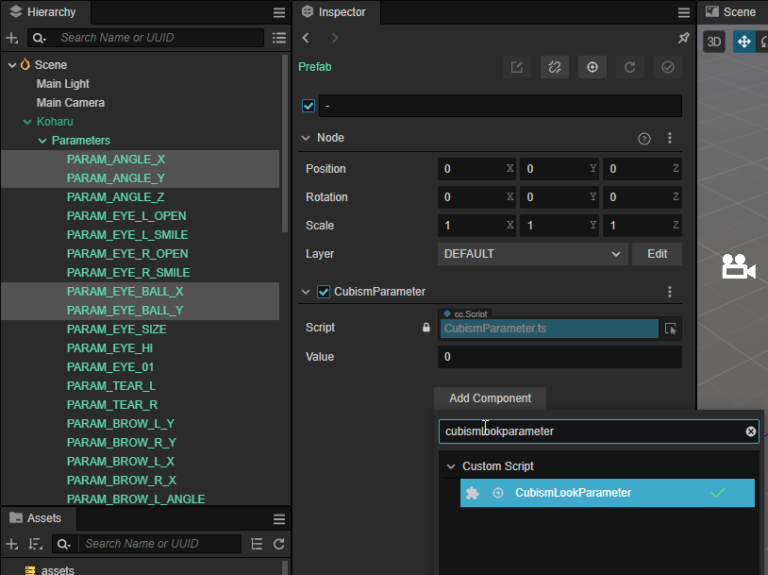
Task: Click the add node plus icon in Hierarchy
Action: coord(12,38)
